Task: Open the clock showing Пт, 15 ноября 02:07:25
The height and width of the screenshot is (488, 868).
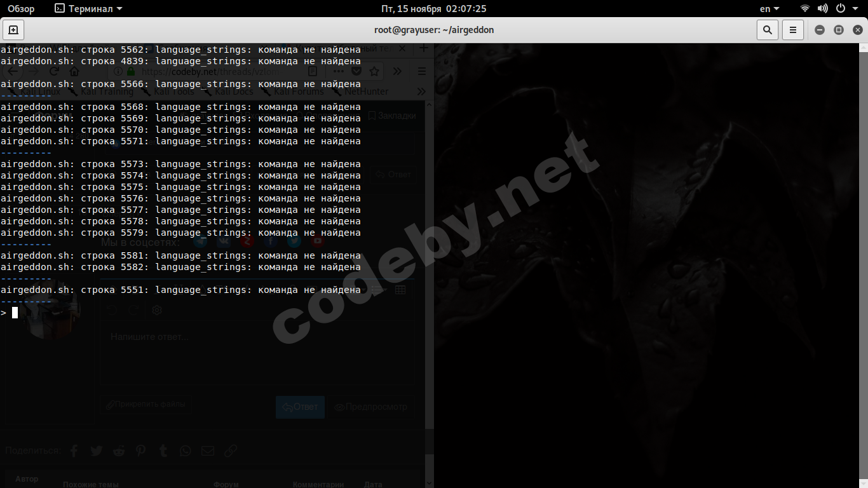Action: (434, 9)
